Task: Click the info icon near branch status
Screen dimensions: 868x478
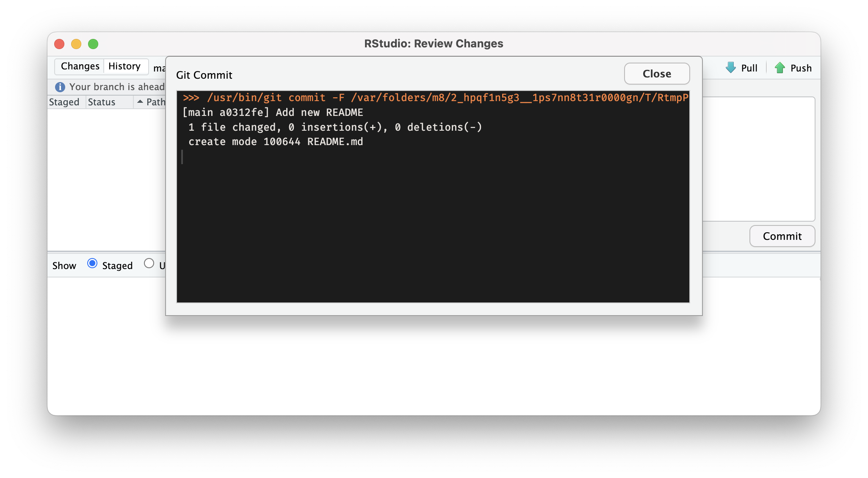Action: pos(59,87)
